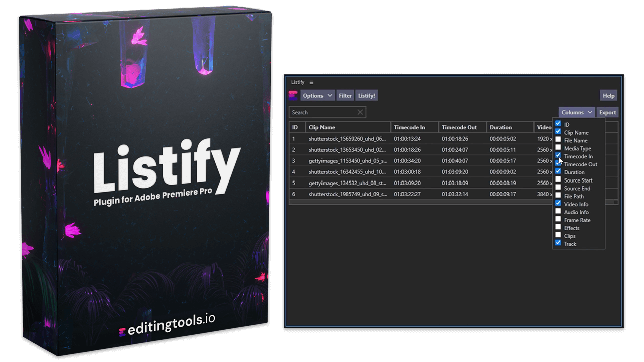Click the Listify! button
Viewport: 644px width, 362px height.
[366, 95]
